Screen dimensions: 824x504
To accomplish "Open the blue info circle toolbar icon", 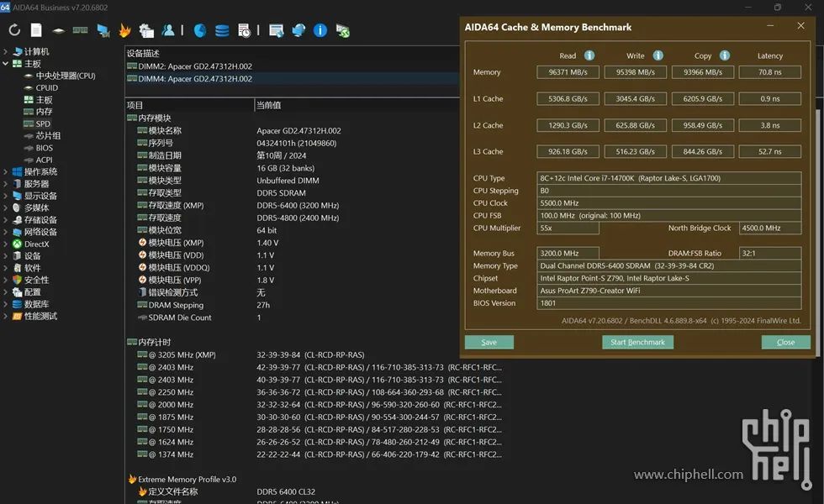I will tap(320, 30).
